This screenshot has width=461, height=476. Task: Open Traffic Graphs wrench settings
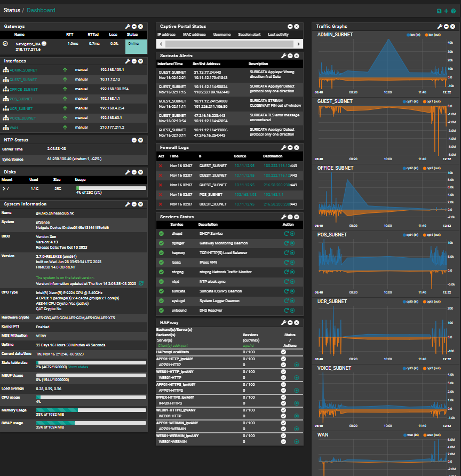(440, 26)
